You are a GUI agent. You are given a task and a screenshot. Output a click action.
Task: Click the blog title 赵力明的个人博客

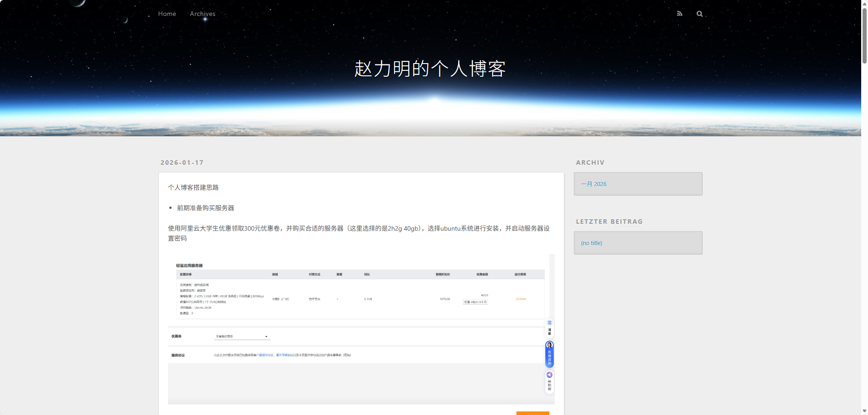[x=429, y=69]
